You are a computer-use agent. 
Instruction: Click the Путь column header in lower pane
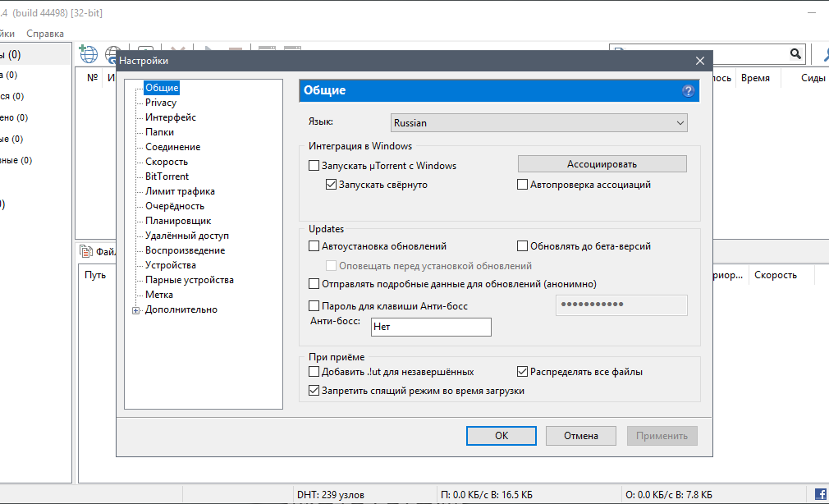[x=95, y=275]
